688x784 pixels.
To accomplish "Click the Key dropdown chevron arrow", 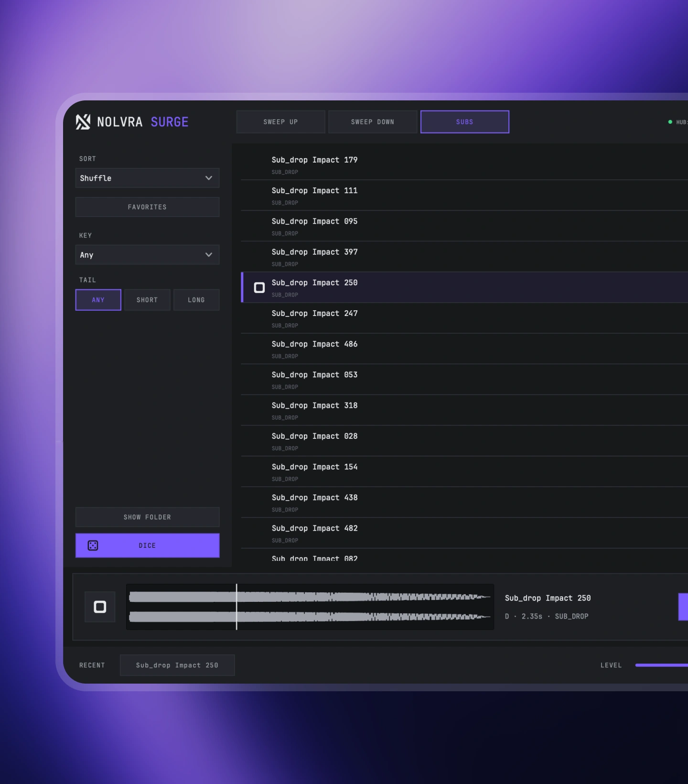I will tap(209, 255).
